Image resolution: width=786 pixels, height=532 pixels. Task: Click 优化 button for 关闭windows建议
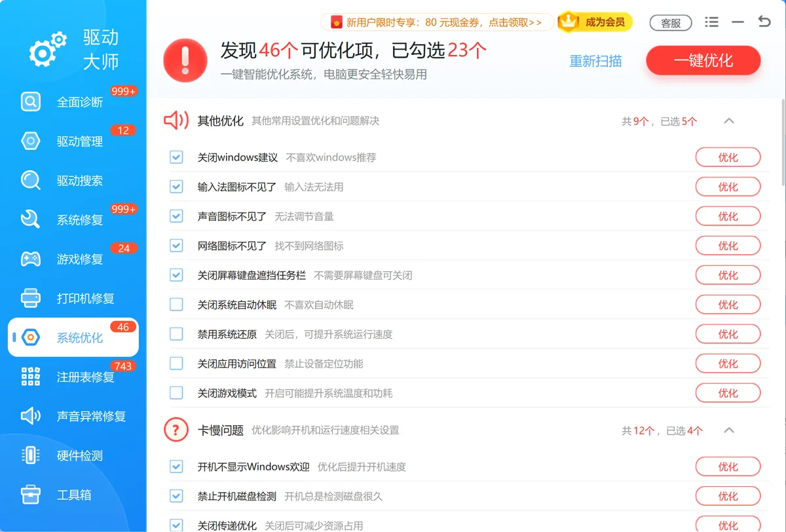tap(728, 157)
